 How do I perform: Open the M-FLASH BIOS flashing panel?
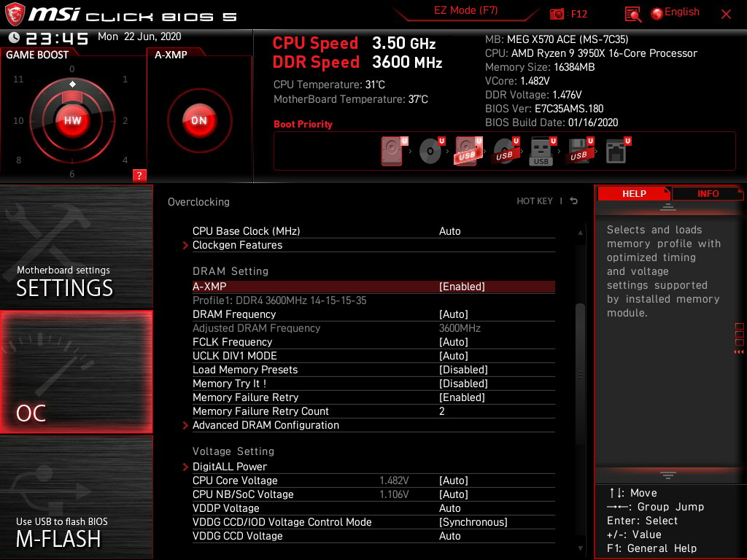pos(76,497)
